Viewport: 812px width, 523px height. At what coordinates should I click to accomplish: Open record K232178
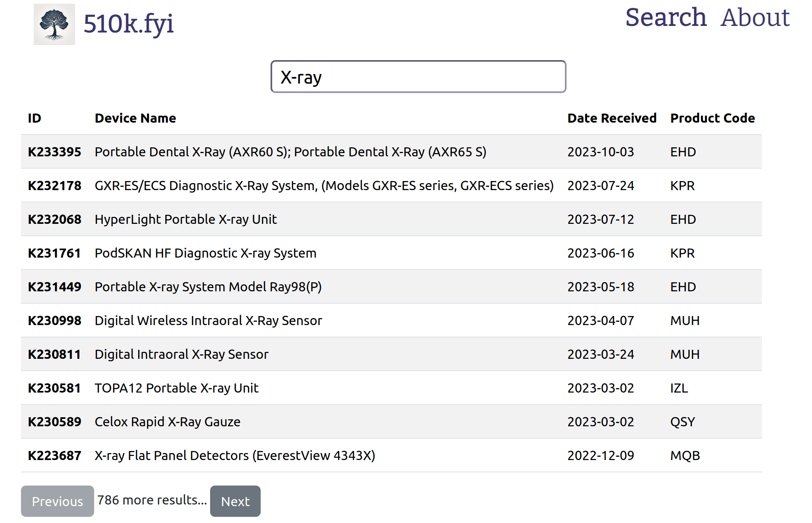[55, 186]
